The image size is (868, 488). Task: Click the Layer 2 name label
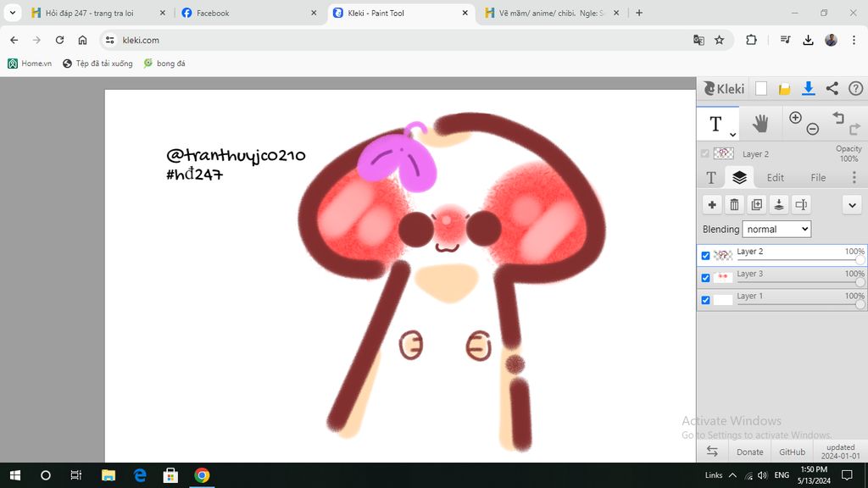tap(749, 251)
